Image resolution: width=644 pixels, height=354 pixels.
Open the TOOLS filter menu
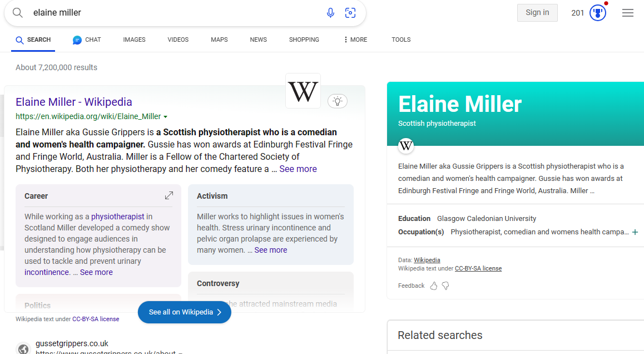tap(401, 40)
